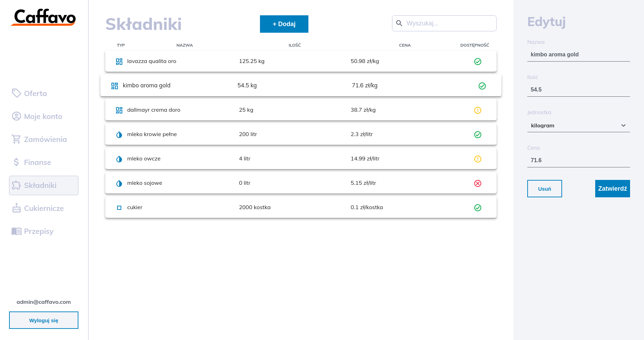
Task: Navigate to Finanse
Action: 44,162
